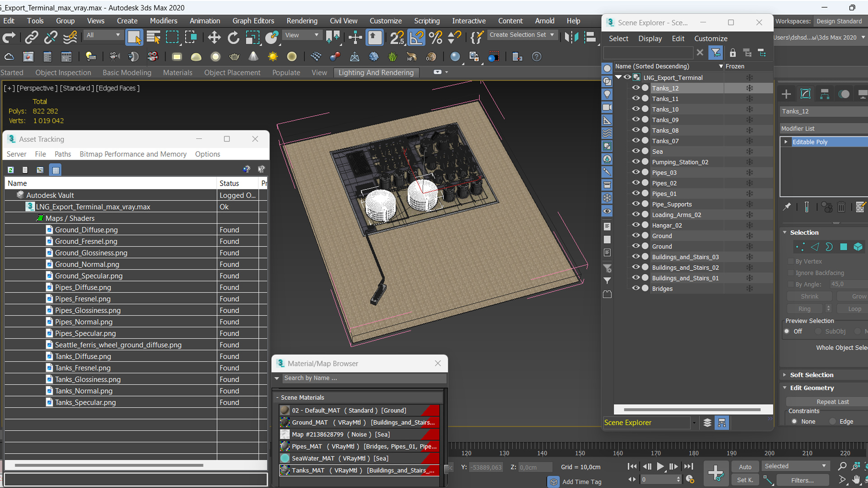Toggle visibility of Hangar_02
Image resolution: width=868 pixels, height=488 pixels.
(x=636, y=225)
